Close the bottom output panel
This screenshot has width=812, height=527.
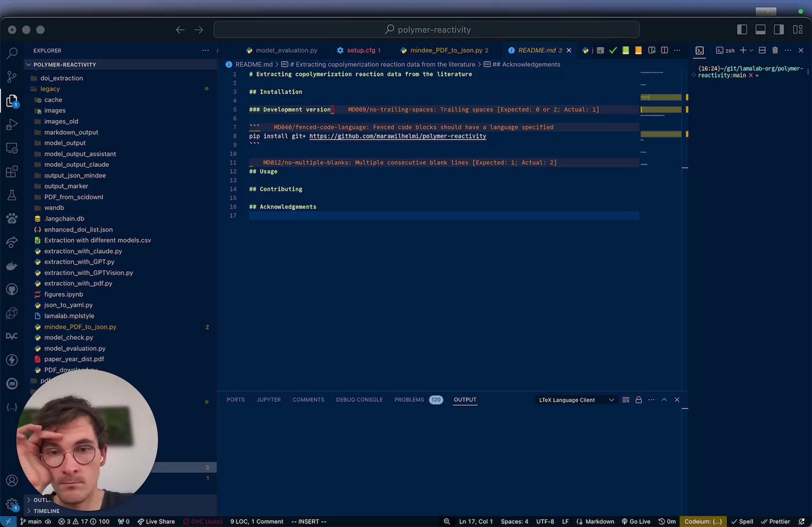tap(677, 400)
